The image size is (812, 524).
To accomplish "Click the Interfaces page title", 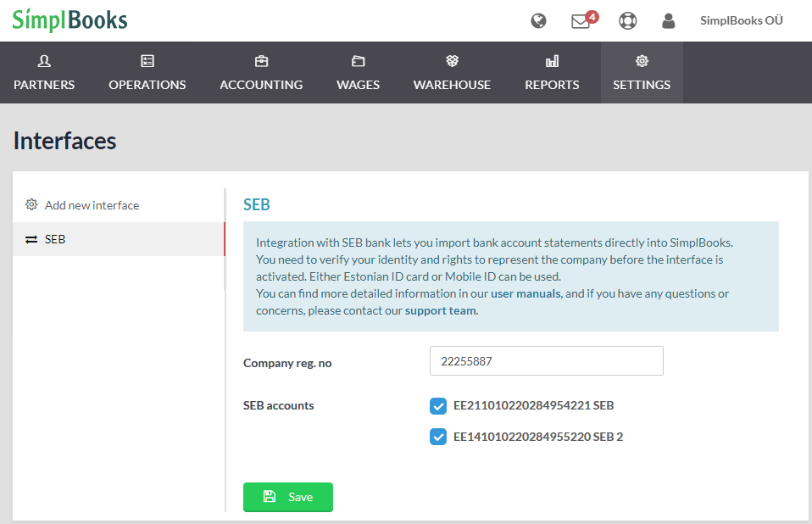I will pos(64,141).
